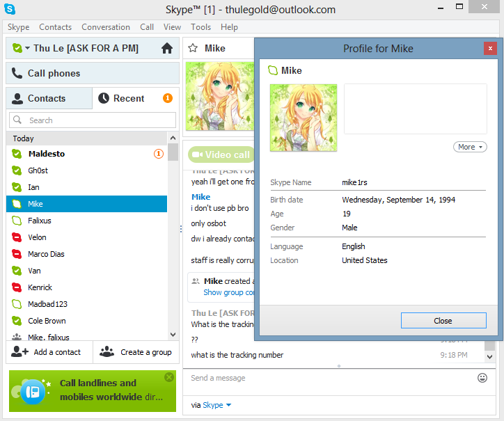Click Velon's do-not-disturb status icon
This screenshot has height=421, width=504.
pos(17,237)
